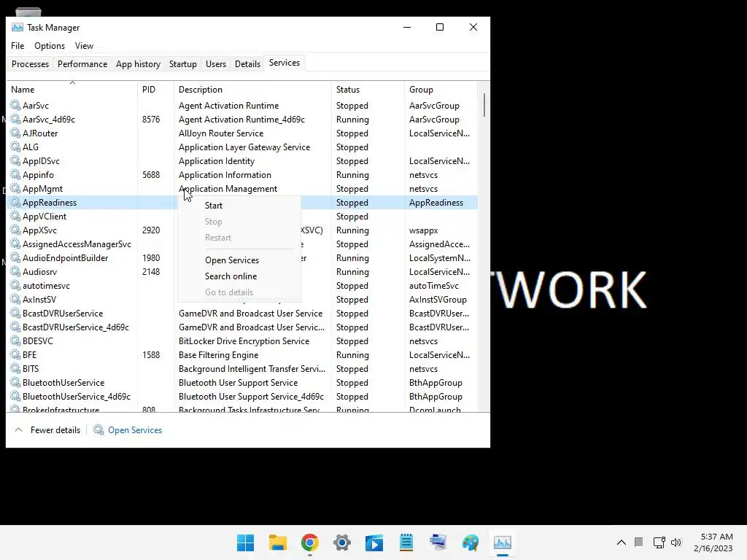Click the gear icon beside AJRouter service
Image resolution: width=747 pixels, height=560 pixels.
(x=15, y=133)
